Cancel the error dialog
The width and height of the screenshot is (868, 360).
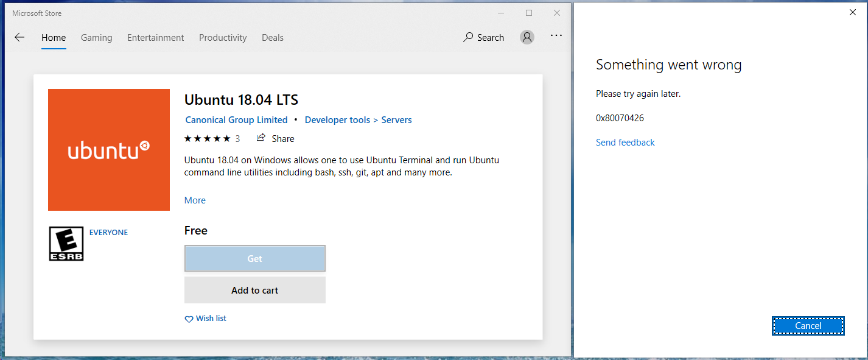(808, 325)
